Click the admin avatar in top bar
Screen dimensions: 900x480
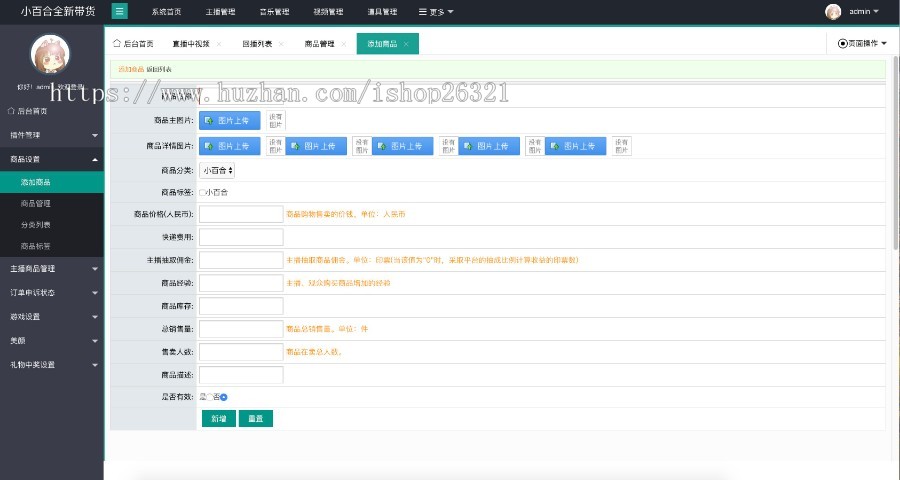(x=833, y=11)
